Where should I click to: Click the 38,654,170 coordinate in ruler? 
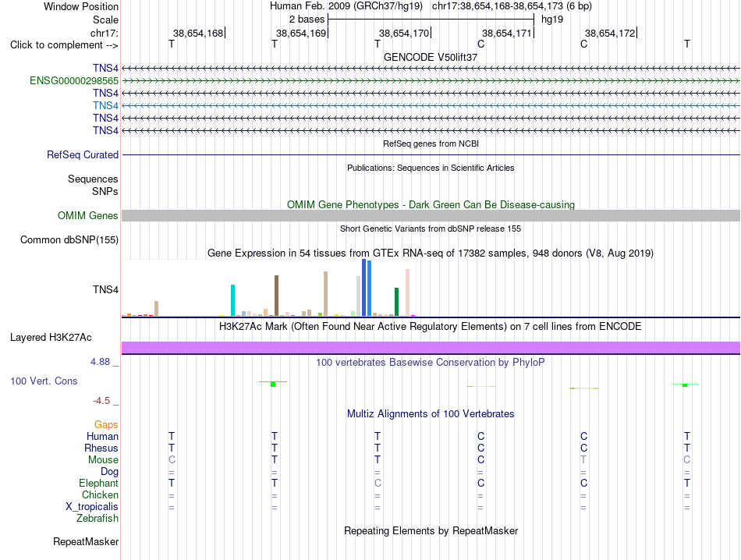tap(404, 33)
